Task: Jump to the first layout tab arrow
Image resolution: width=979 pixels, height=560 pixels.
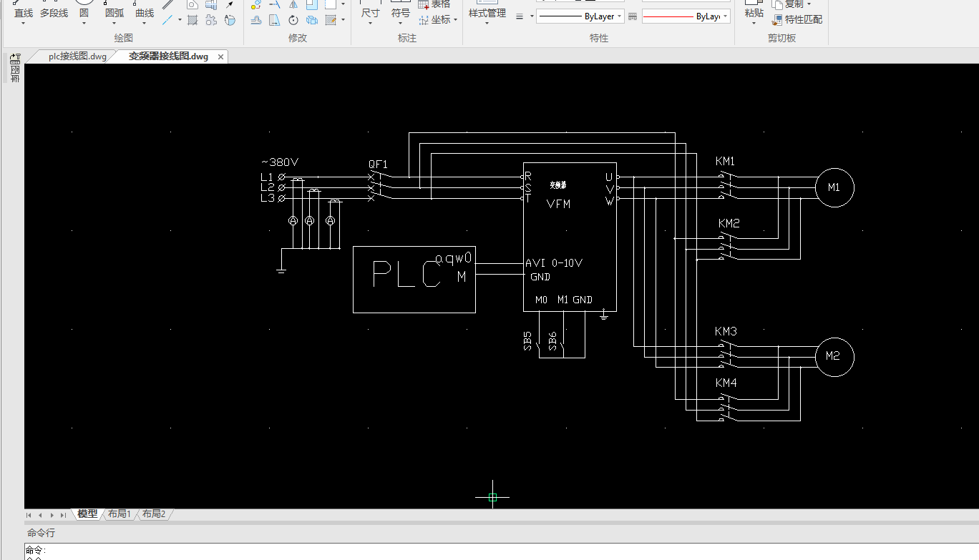Action: pos(29,515)
